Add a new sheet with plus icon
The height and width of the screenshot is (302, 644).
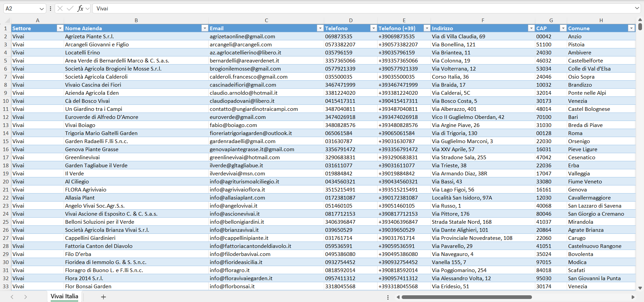[x=103, y=297]
